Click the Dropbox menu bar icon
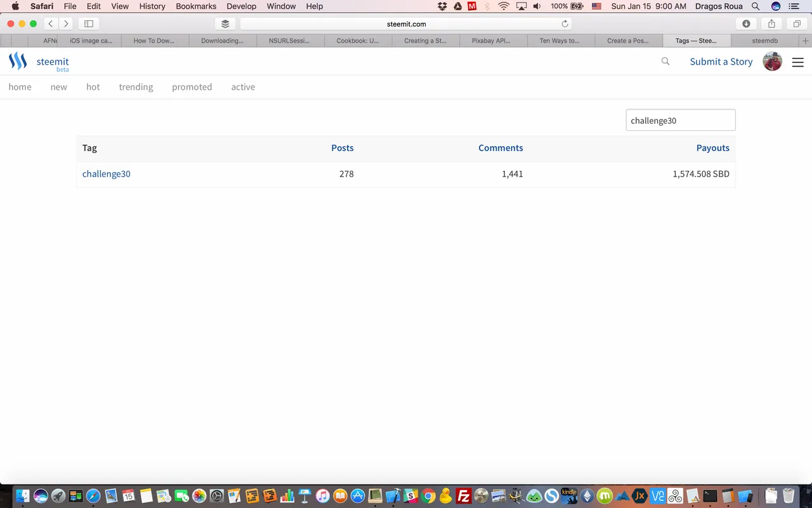The height and width of the screenshot is (508, 812). pos(443,6)
